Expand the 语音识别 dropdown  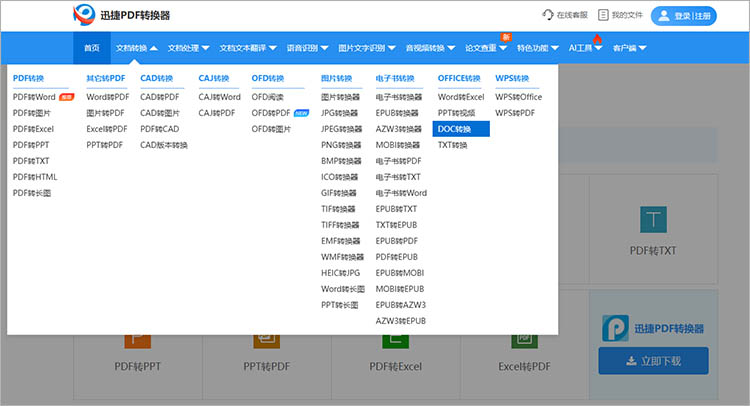pos(308,48)
